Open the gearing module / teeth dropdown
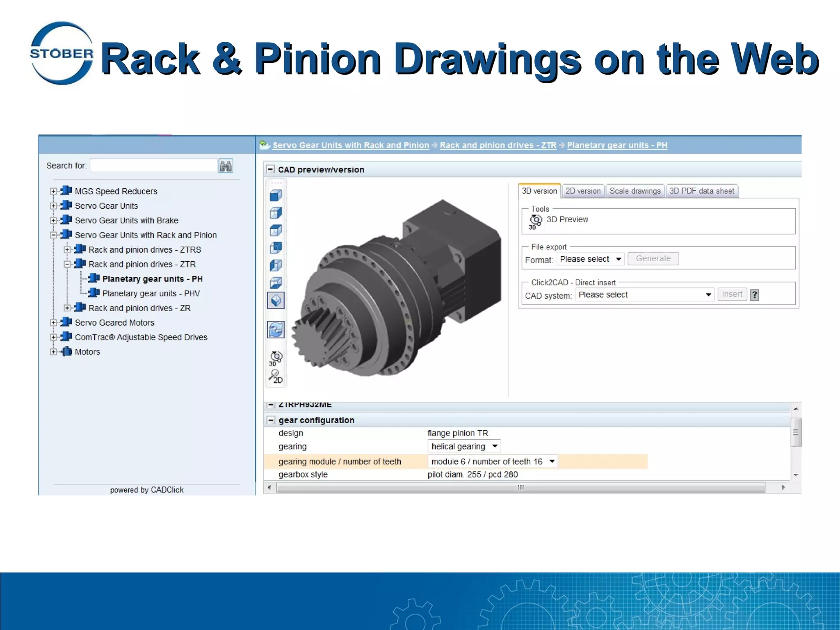Viewport: 840px width, 630px height. point(493,461)
